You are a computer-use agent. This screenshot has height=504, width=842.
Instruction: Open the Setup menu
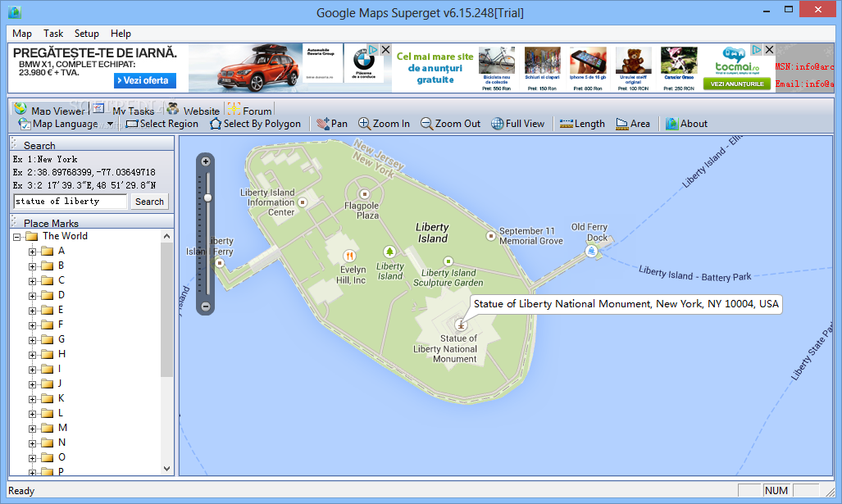86,34
